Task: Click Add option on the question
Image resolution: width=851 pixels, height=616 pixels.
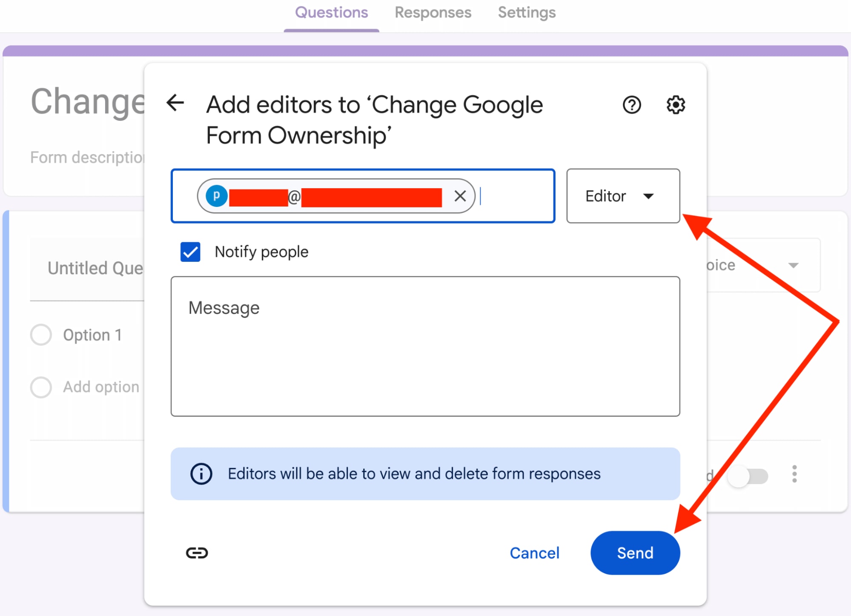Action: tap(101, 387)
